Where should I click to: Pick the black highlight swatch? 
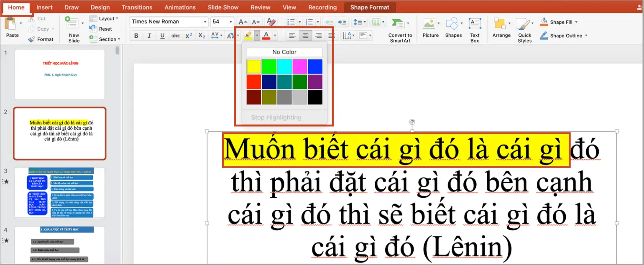click(x=315, y=97)
